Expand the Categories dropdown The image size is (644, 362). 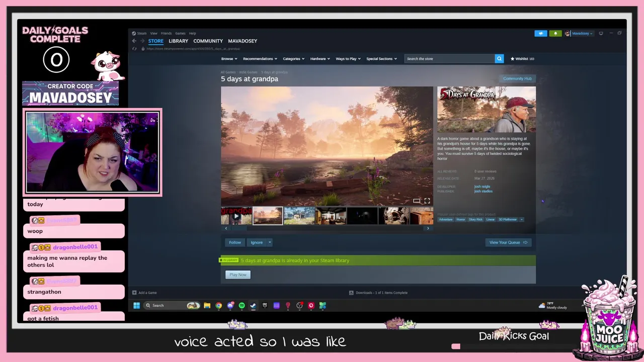293,59
